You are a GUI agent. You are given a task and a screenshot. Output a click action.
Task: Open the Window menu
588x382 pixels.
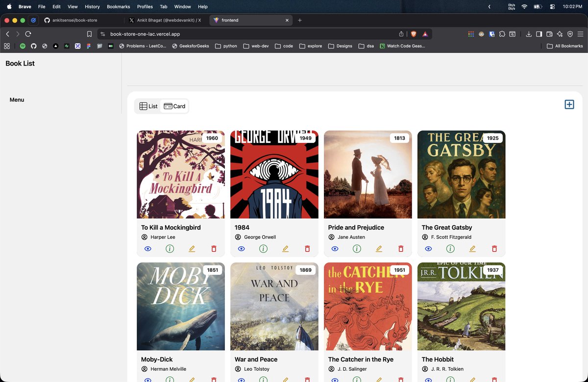pos(182,7)
